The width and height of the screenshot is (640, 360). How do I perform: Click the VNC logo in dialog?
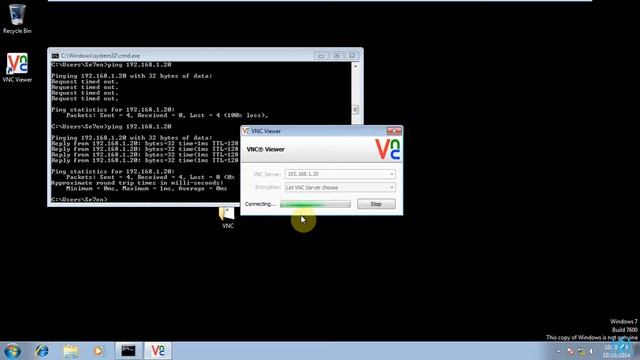click(387, 149)
